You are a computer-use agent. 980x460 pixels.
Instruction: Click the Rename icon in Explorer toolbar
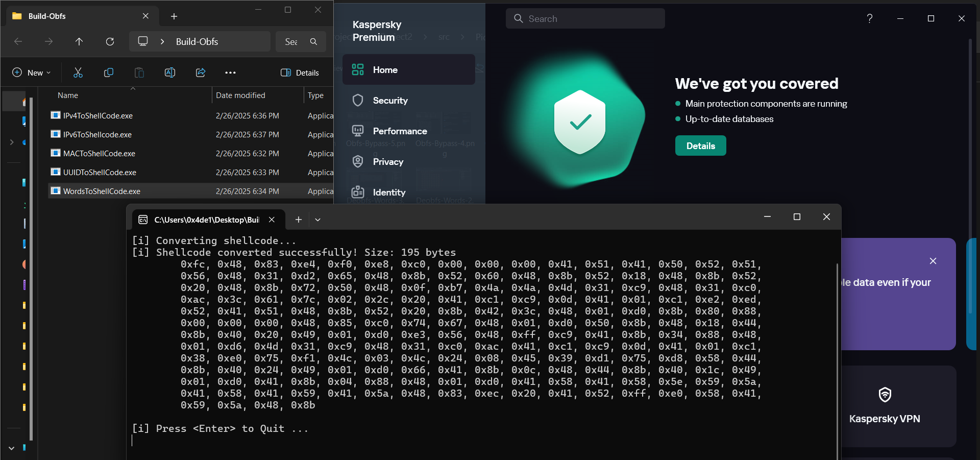pyautogui.click(x=170, y=72)
